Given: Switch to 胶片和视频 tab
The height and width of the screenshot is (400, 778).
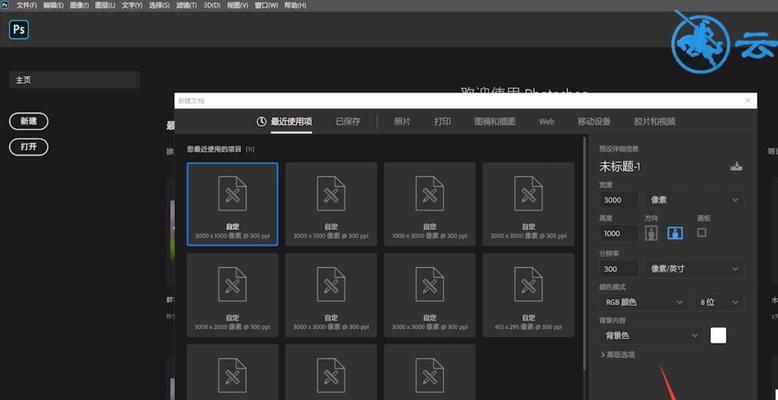Looking at the screenshot, I should pyautogui.click(x=654, y=122).
